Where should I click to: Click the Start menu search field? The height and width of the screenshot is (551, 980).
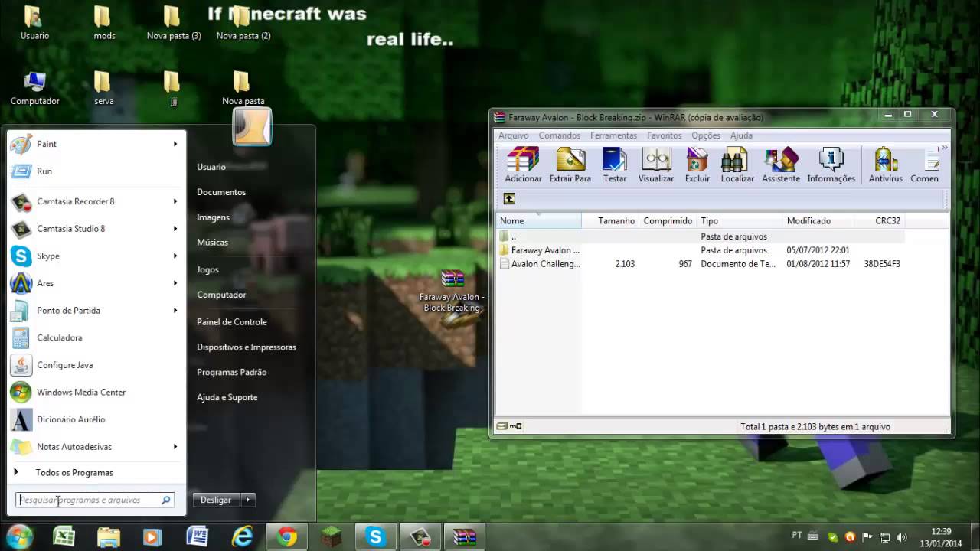coord(95,500)
